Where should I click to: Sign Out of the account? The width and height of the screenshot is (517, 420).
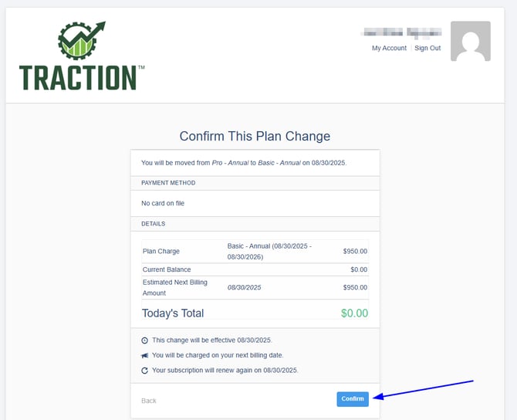(x=427, y=48)
